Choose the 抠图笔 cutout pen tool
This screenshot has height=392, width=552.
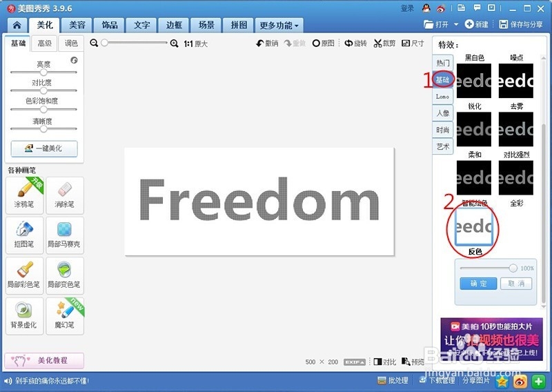[x=24, y=235]
